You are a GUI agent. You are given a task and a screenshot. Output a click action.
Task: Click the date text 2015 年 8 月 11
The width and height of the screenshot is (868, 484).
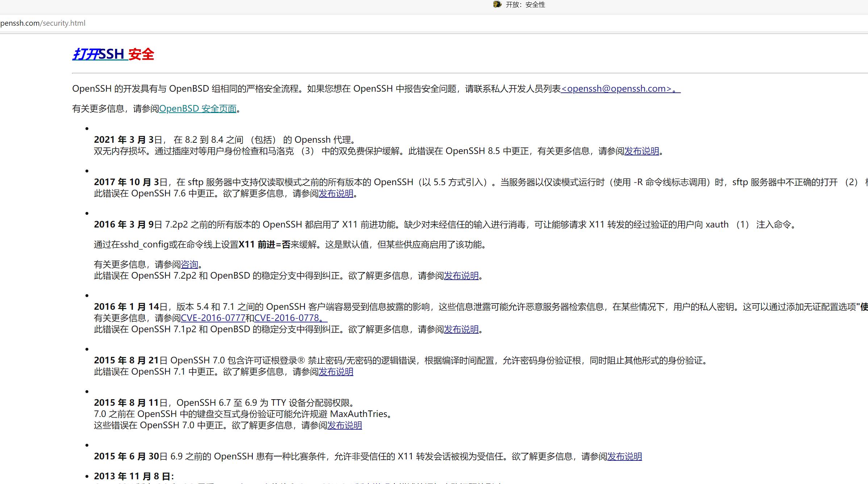(x=127, y=403)
